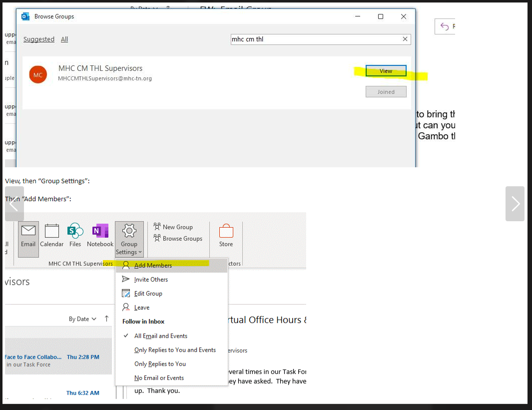The width and height of the screenshot is (532, 410).
Task: Click the MC group avatar circle
Action: point(38,74)
